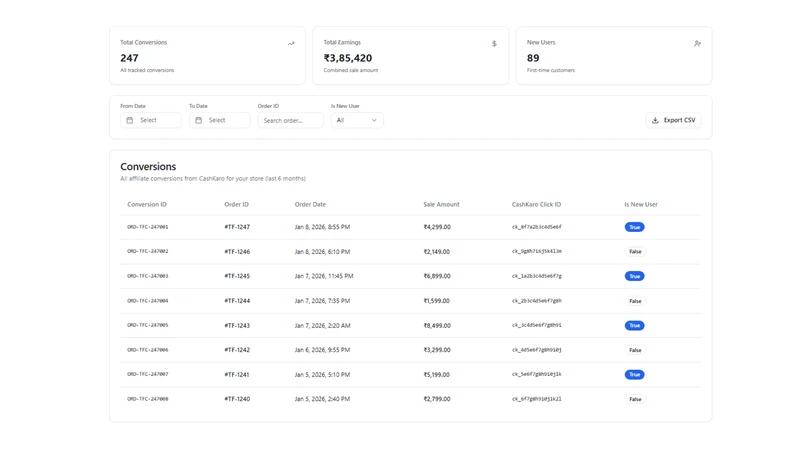Click the date Jan 7, 2026, 11:45 PM

[x=324, y=276]
